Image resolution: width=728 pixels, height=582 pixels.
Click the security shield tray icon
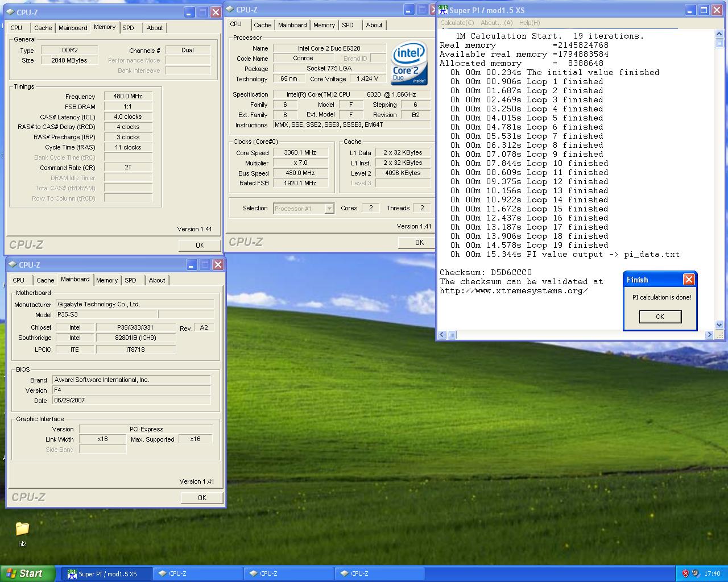(685, 573)
